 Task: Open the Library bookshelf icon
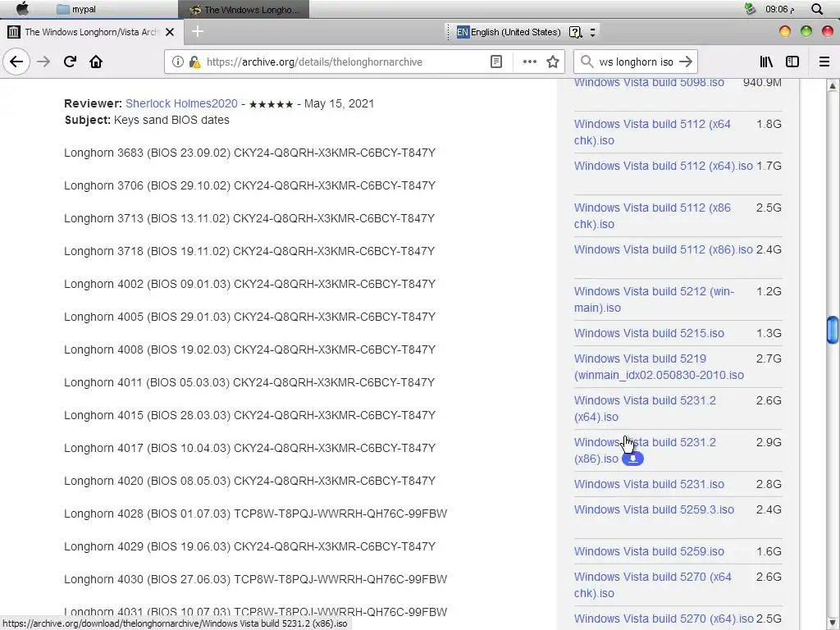[x=766, y=62]
